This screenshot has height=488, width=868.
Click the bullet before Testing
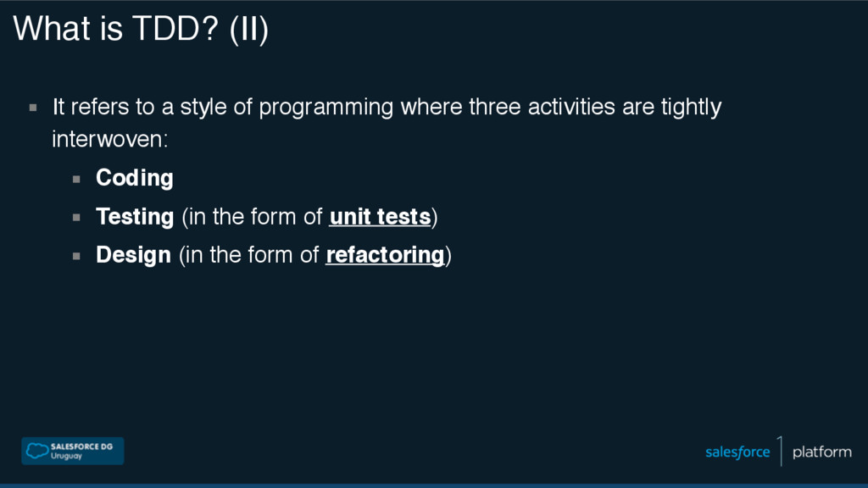pos(76,218)
